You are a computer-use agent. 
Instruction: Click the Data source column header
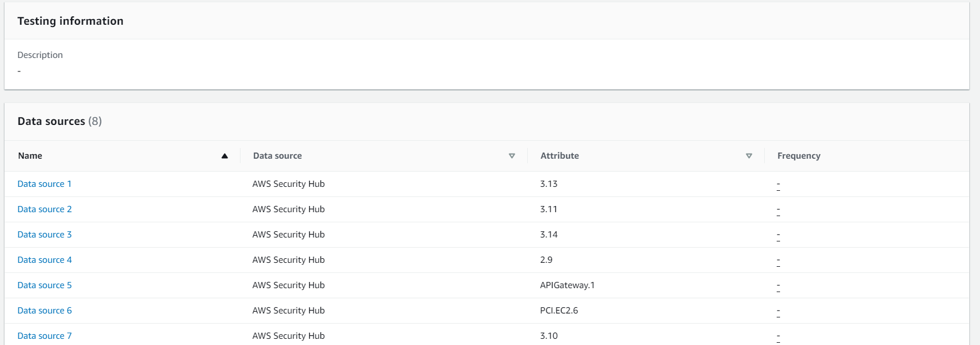point(278,156)
